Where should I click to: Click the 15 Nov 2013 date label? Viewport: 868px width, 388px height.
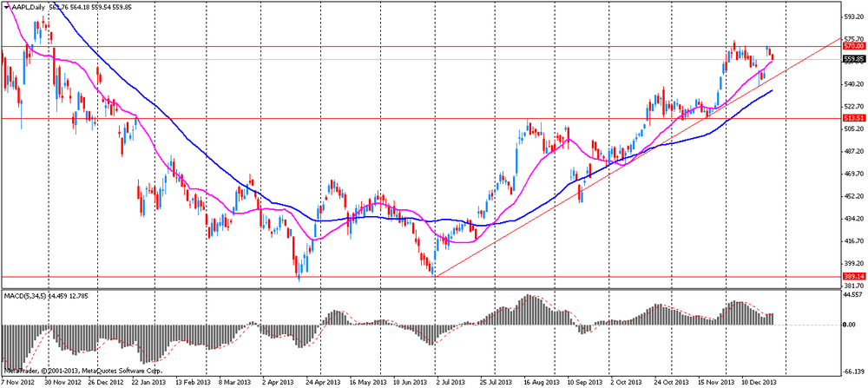(x=714, y=382)
